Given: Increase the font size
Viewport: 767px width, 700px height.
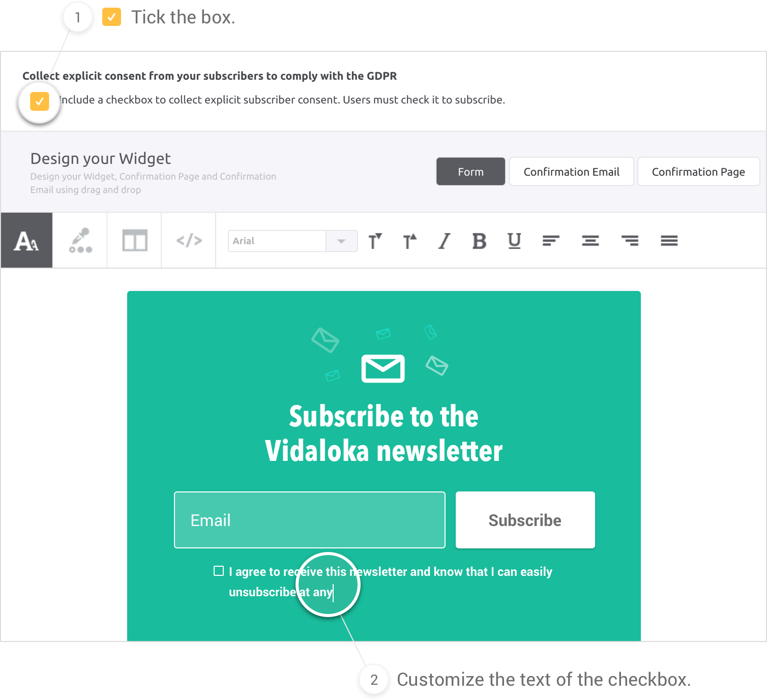Looking at the screenshot, I should click(x=409, y=241).
